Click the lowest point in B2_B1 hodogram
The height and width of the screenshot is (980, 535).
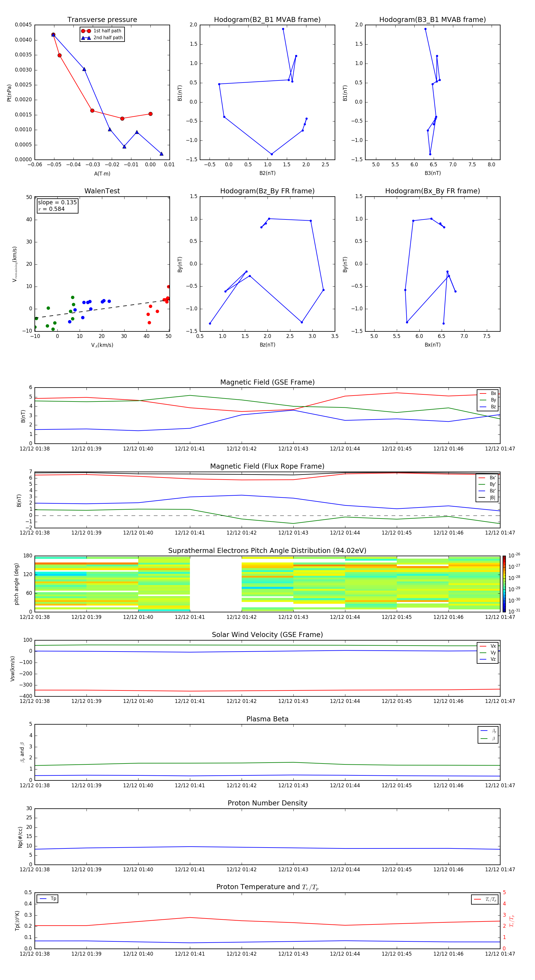(271, 154)
